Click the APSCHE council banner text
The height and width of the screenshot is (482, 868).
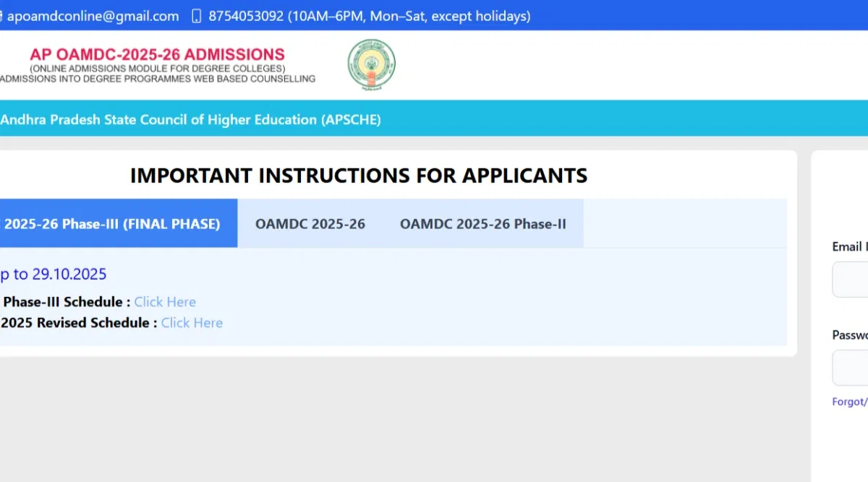point(190,120)
